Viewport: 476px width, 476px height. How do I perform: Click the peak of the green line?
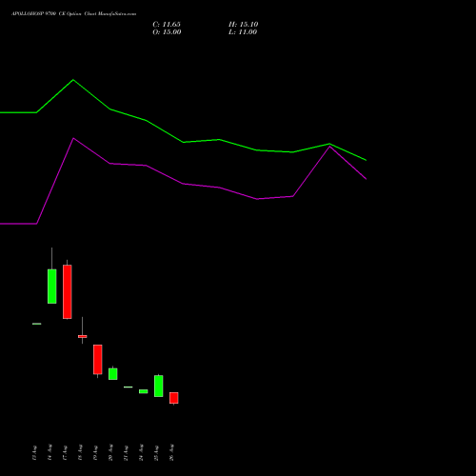73,80
